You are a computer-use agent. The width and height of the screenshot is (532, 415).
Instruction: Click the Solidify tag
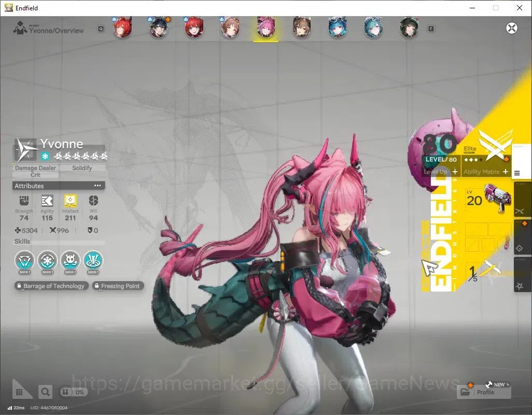[x=82, y=168]
